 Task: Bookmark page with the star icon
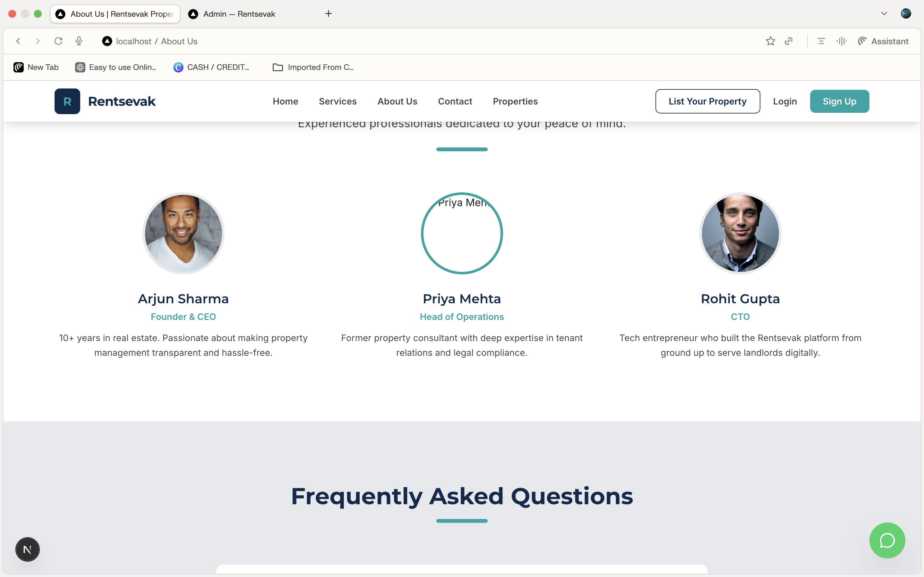click(x=770, y=41)
